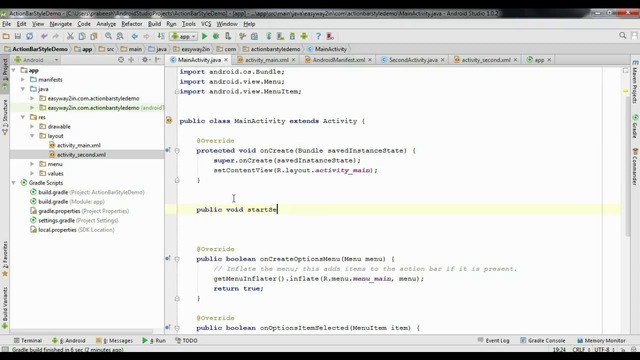
Task: Click the Cut scissors icon
Action: click(70, 36)
